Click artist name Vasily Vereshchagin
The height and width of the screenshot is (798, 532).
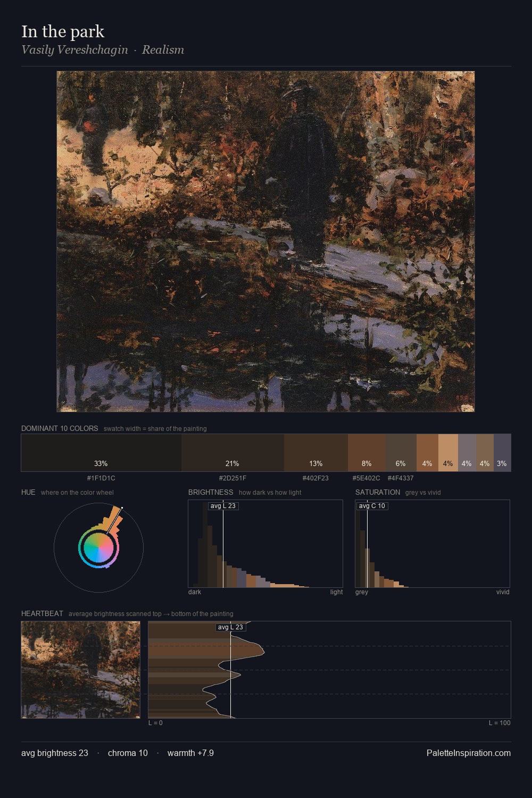pyautogui.click(x=74, y=49)
